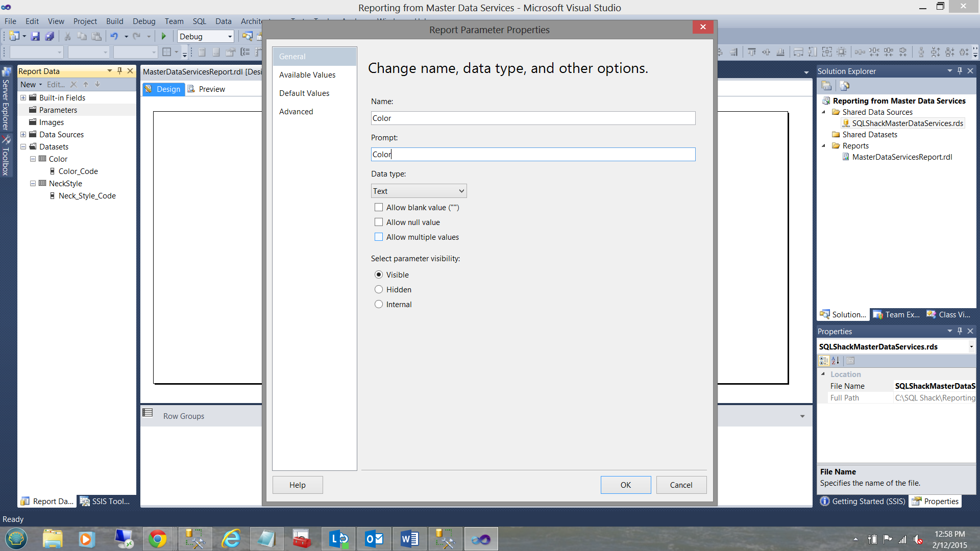Open the Debug configuration dropdown
980x551 pixels.
[206, 36]
